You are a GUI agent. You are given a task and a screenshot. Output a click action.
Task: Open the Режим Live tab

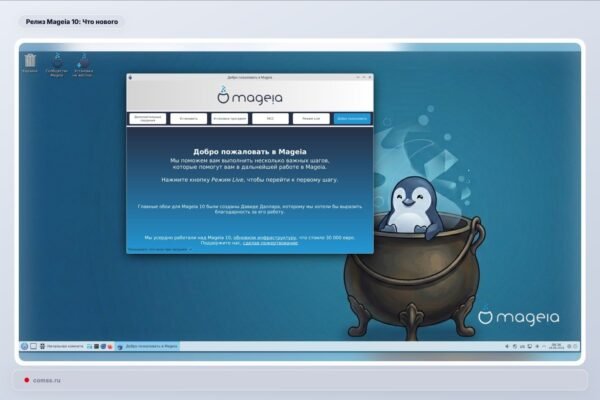click(x=311, y=119)
